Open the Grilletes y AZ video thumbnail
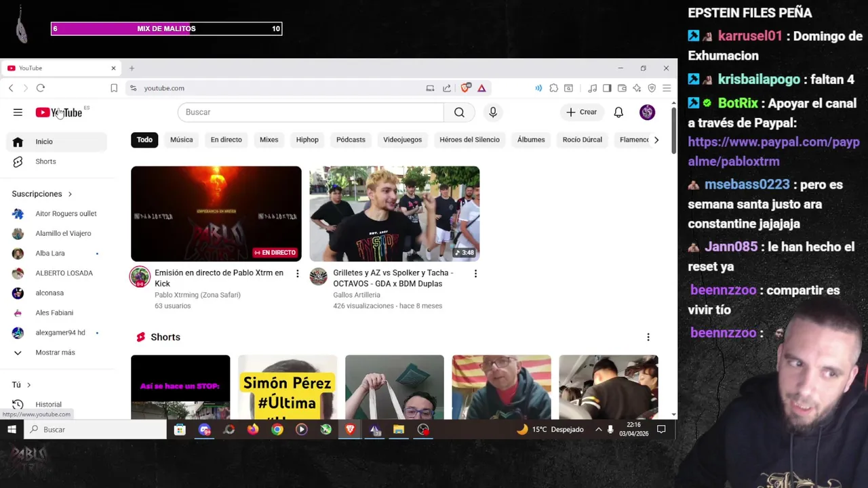Screen dimensions: 868x488 pos(394,213)
